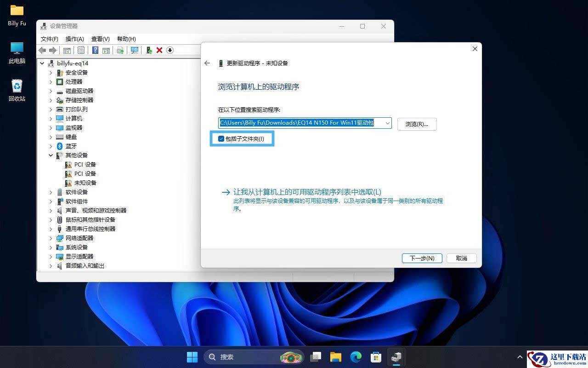Open the 帮助(H) menu
This screenshot has height=368, width=588.
pos(126,39)
